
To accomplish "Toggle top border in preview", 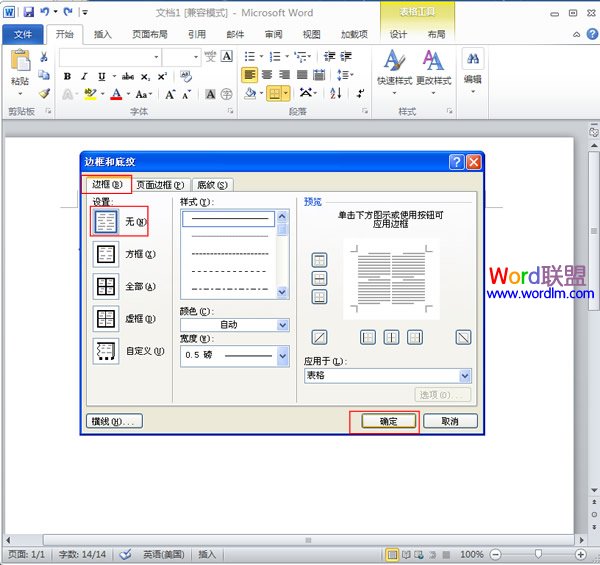I will [320, 261].
